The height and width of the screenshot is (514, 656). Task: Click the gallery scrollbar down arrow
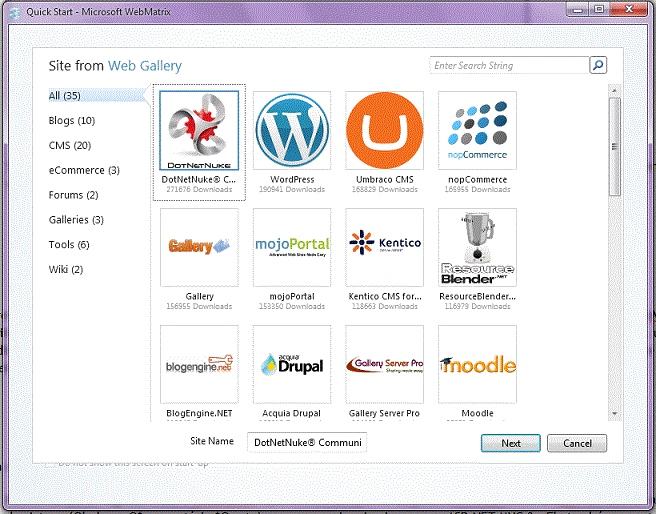point(614,414)
